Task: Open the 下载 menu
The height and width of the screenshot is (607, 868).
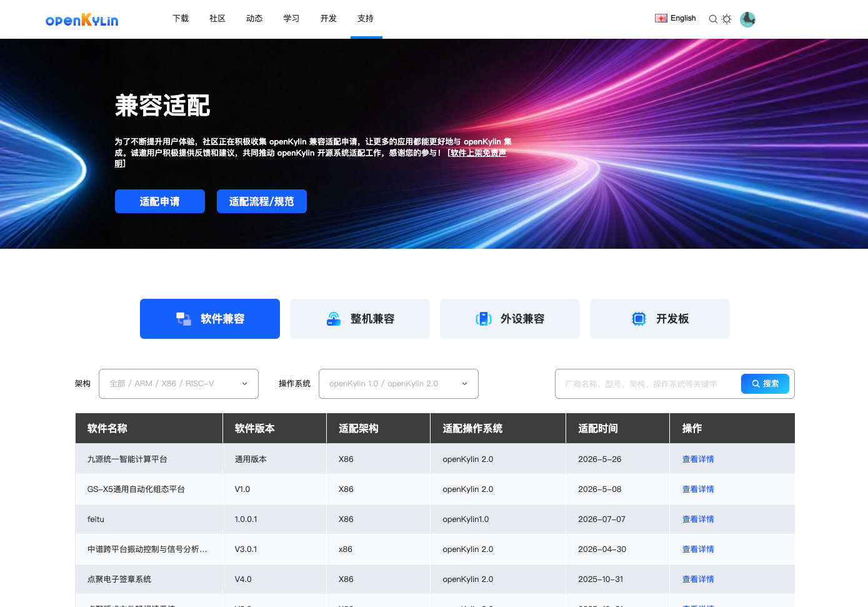Action: point(181,19)
